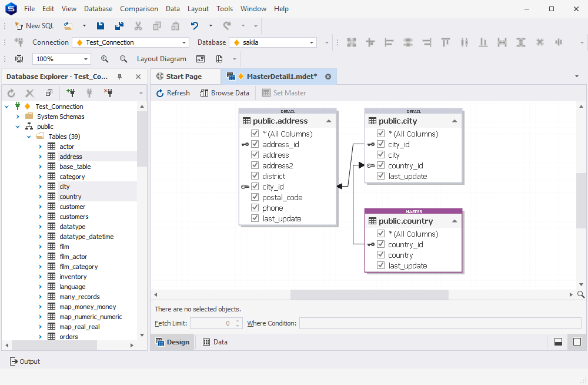Screen dimensions: 588x385
Task: Collapse the public.address table box
Action: tap(329, 121)
